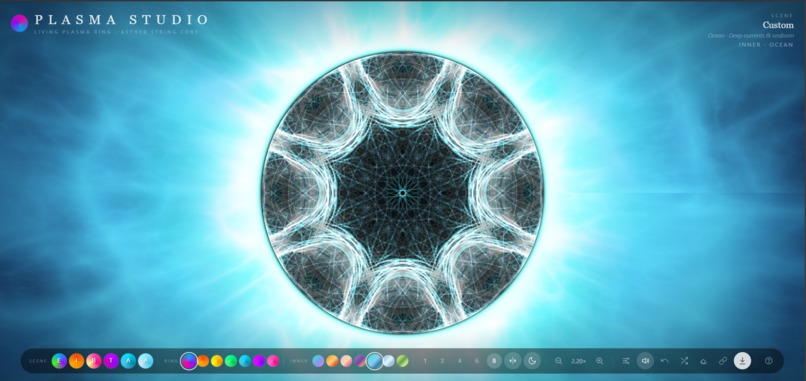Image resolution: width=806 pixels, height=381 pixels.
Task: Select the pink-yellow 'B' scene preset
Action: point(94,361)
